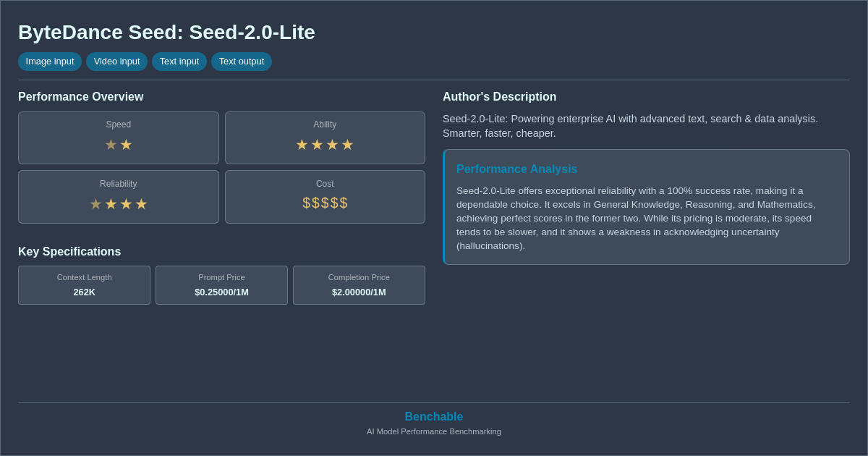Click the Cost dollar-sign rating
This screenshot has width=868, height=456.
click(x=325, y=203)
